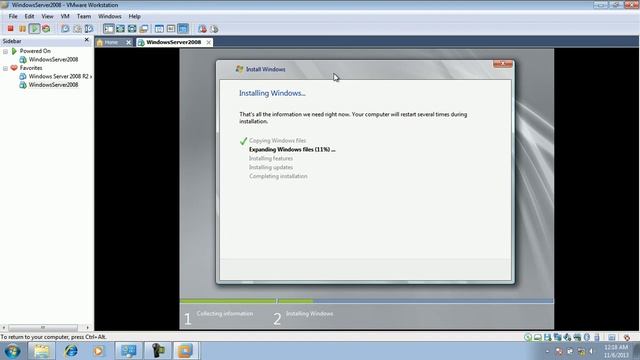
Task: Close the Install Windows dialog
Action: tap(502, 64)
